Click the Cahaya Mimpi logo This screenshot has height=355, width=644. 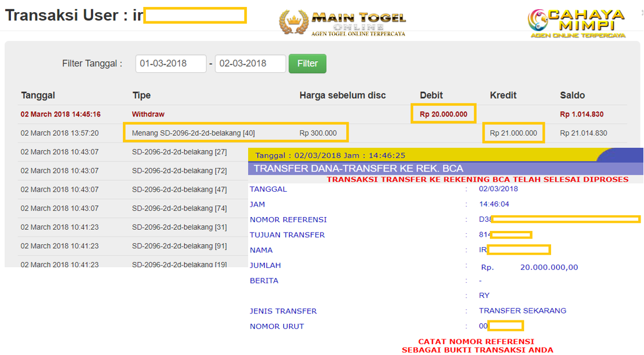click(576, 23)
